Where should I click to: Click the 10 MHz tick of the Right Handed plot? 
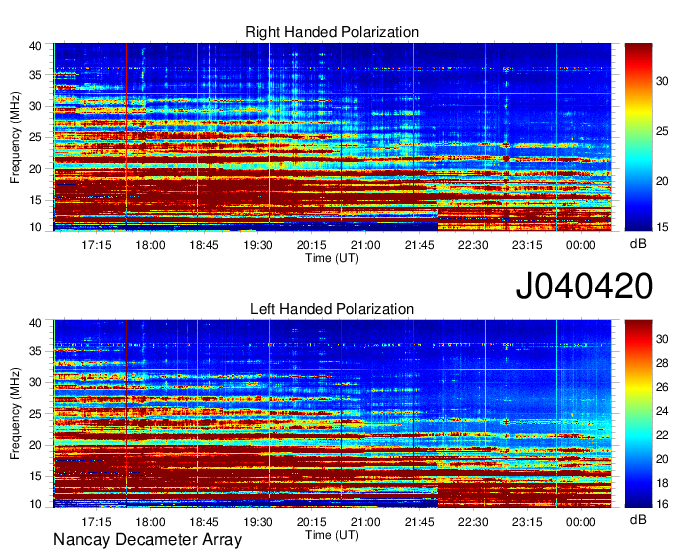point(36,227)
